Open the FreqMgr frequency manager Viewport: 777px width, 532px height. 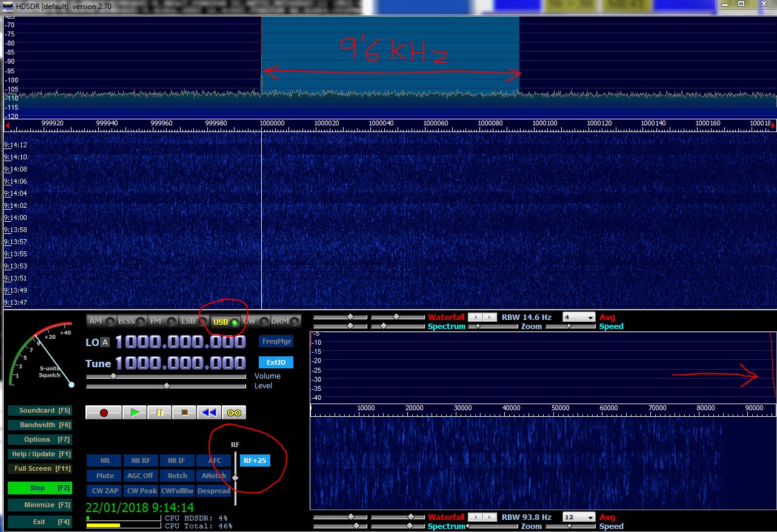[276, 341]
